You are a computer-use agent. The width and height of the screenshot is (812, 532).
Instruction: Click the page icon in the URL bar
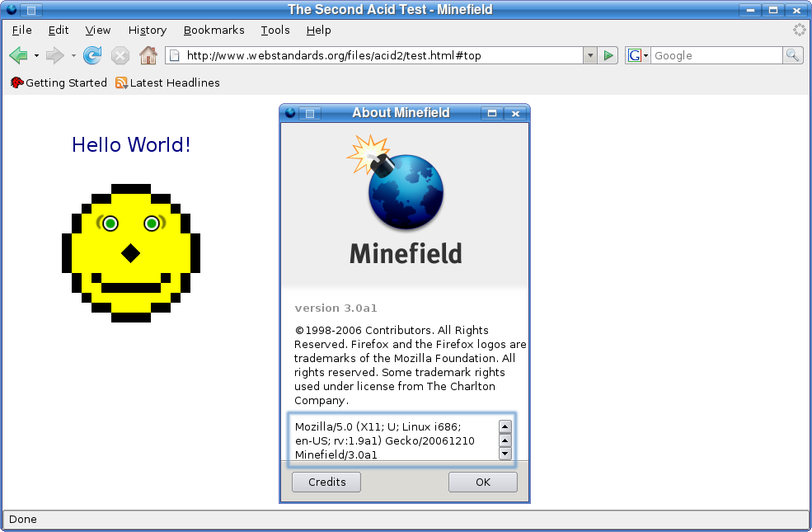tap(175, 55)
